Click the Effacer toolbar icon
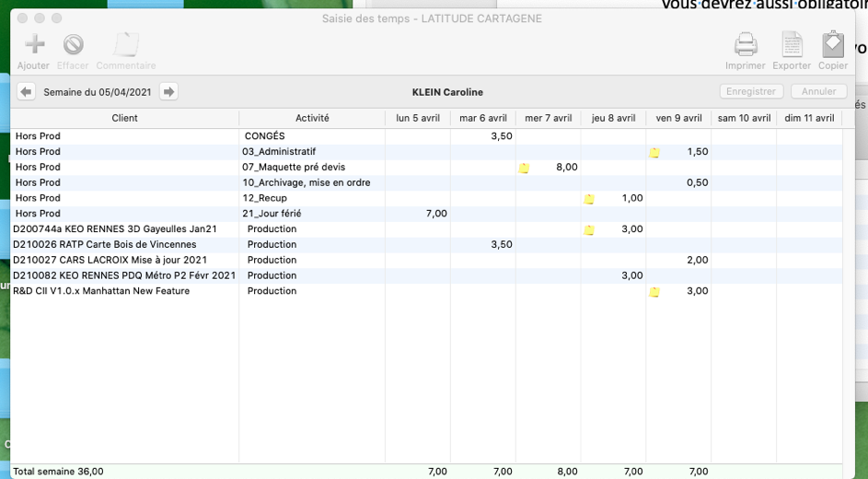Image resolution: width=868 pixels, height=479 pixels. [x=73, y=44]
